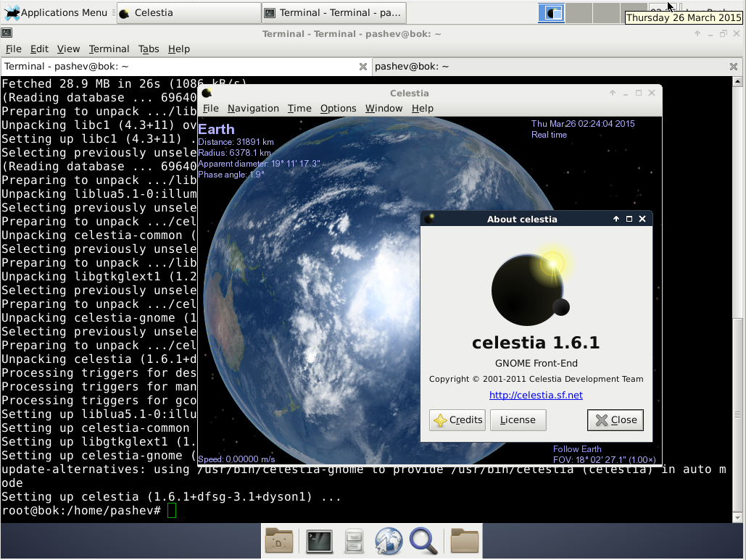Click the 'Follow Earth' status text
746x560 pixels.
tap(577, 449)
